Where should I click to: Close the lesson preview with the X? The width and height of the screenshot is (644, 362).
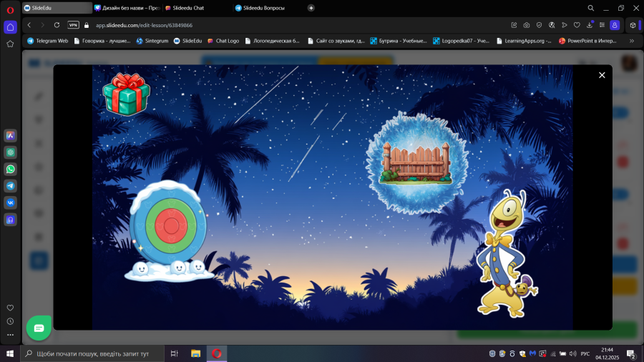[602, 75]
